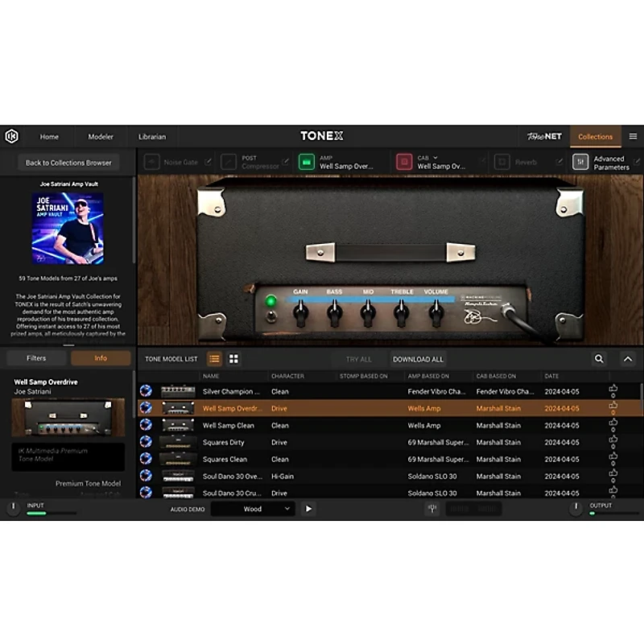Image resolution: width=644 pixels, height=644 pixels.
Task: Adjust the amp GAIN knob
Action: click(300, 314)
